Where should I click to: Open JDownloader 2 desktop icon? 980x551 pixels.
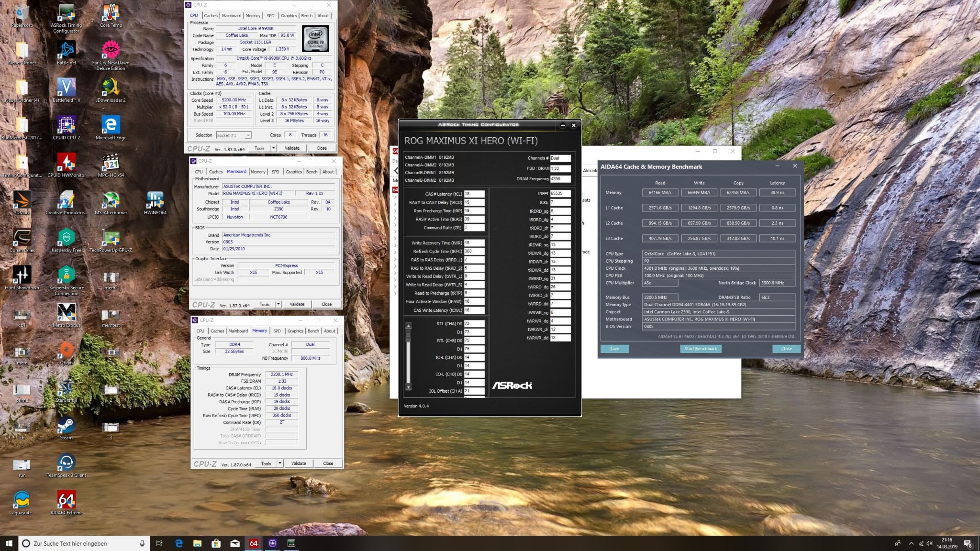(111, 90)
